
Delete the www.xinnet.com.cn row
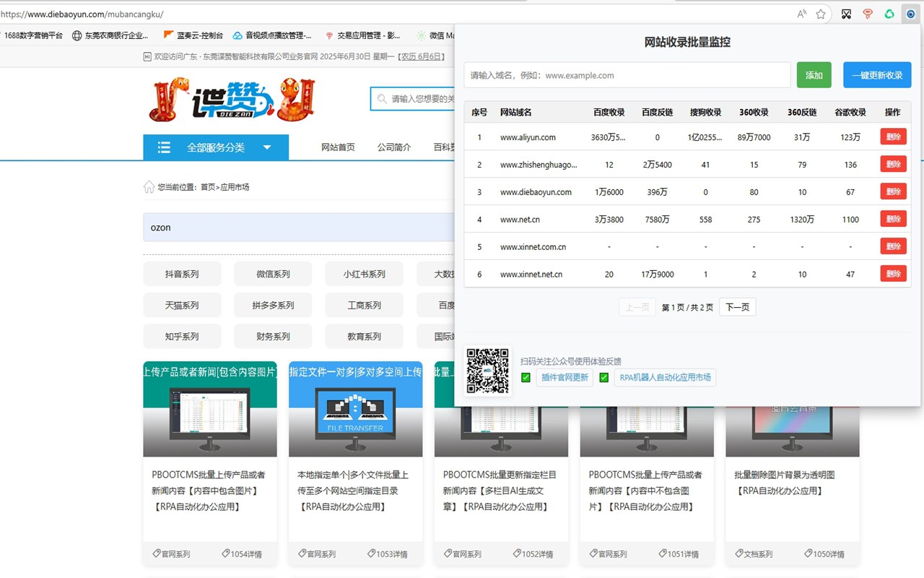pyautogui.click(x=893, y=246)
